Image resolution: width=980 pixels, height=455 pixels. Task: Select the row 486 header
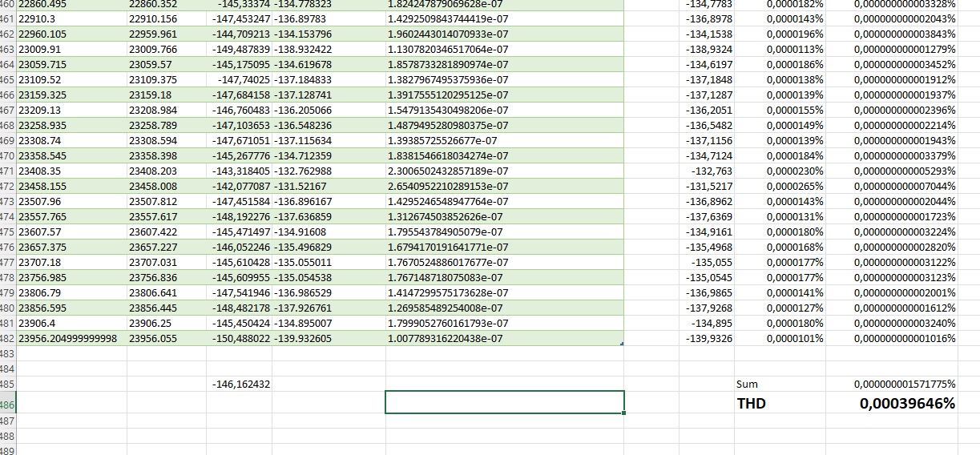click(7, 403)
